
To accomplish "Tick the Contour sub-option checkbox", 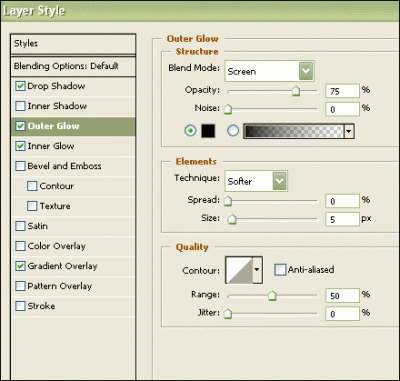I will click(32, 186).
